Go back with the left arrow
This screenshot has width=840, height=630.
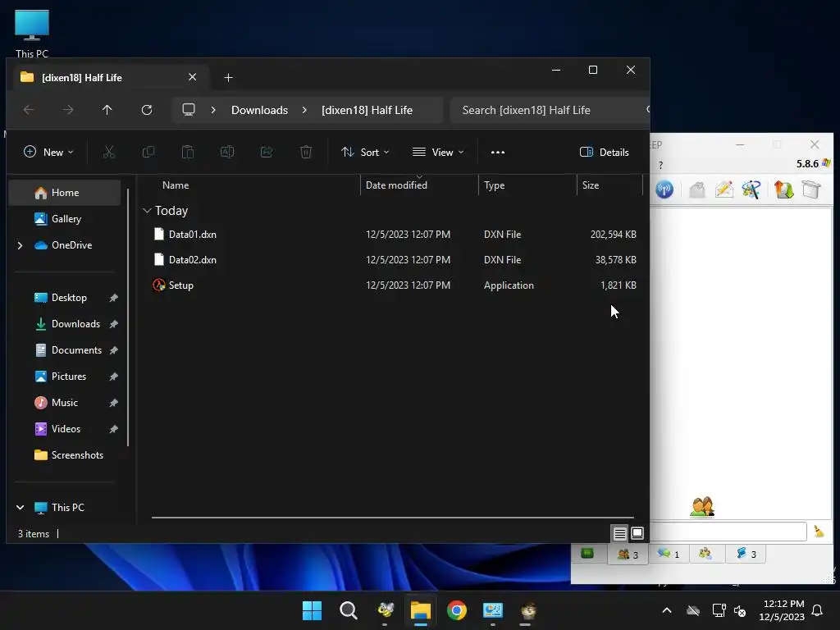click(x=29, y=110)
